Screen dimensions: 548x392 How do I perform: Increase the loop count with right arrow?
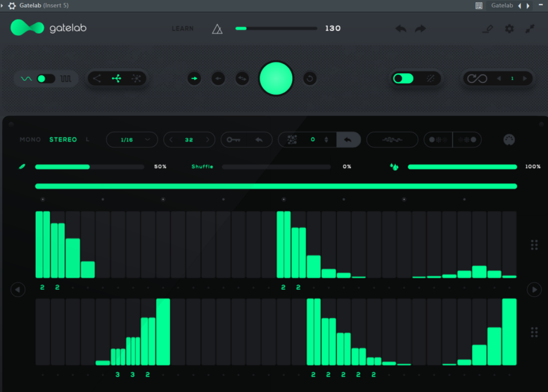tap(524, 79)
